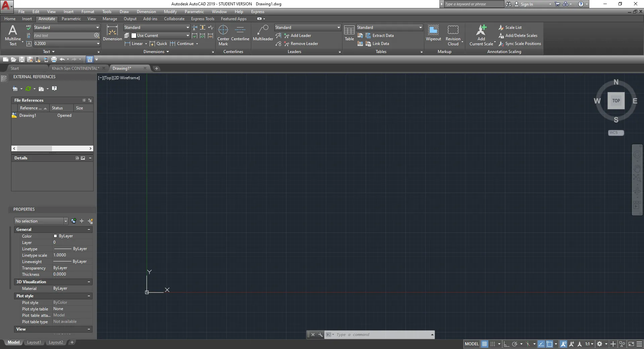Toggle Ortho Mode in status bar
This screenshot has width=644, height=349.
click(507, 344)
